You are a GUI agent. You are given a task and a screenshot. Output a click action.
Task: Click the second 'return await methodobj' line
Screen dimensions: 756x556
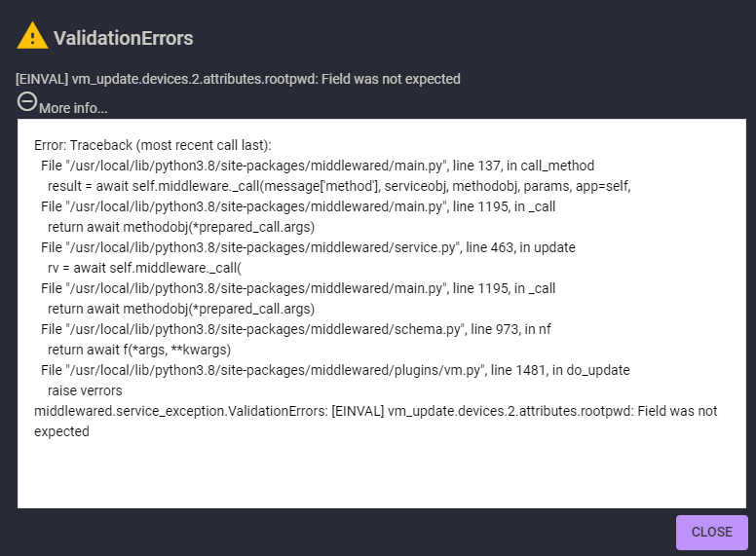[x=180, y=309]
